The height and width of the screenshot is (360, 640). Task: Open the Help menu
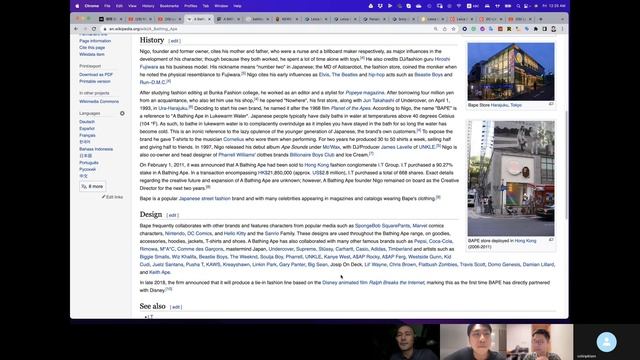point(238,6)
